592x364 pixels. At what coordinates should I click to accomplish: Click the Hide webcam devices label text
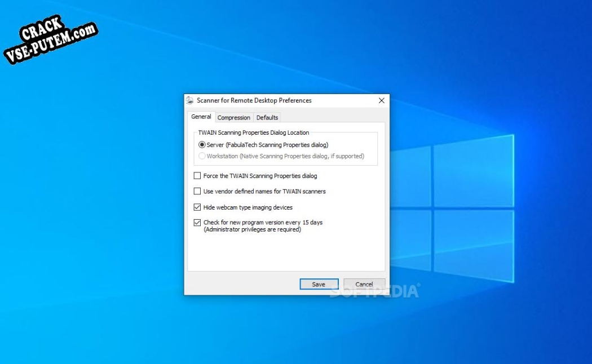pos(248,207)
